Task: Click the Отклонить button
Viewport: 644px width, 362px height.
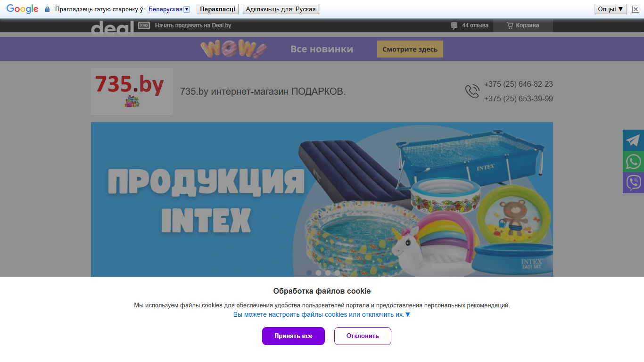Action: tap(363, 336)
